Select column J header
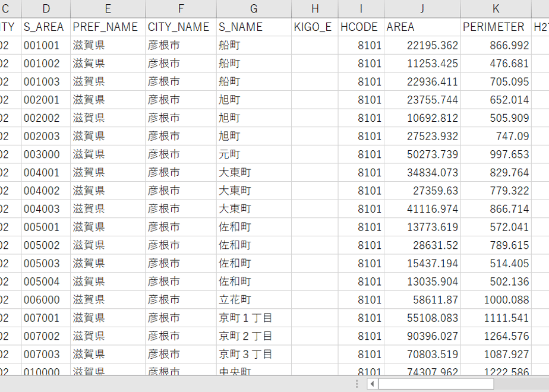549x392 pixels. pyautogui.click(x=422, y=9)
